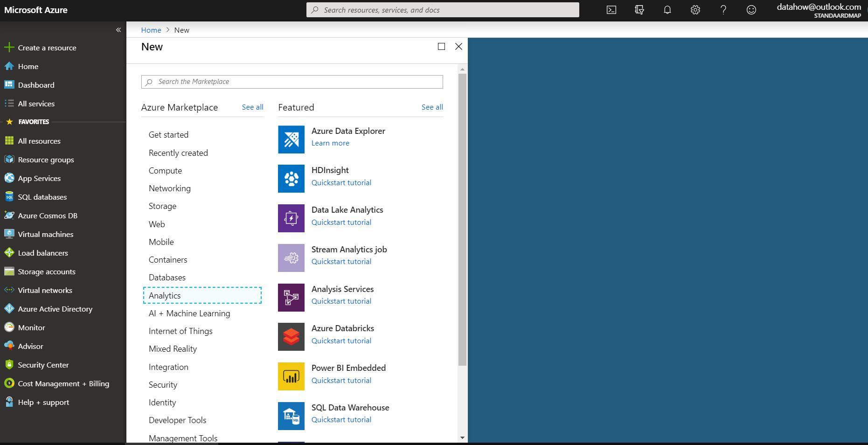Click the Virtual networks icon
868x445 pixels.
[9, 290]
